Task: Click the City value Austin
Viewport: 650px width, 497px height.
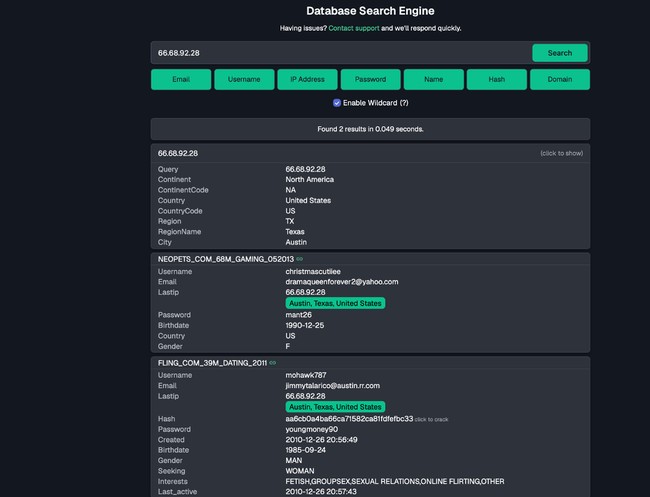Action: 296,242
